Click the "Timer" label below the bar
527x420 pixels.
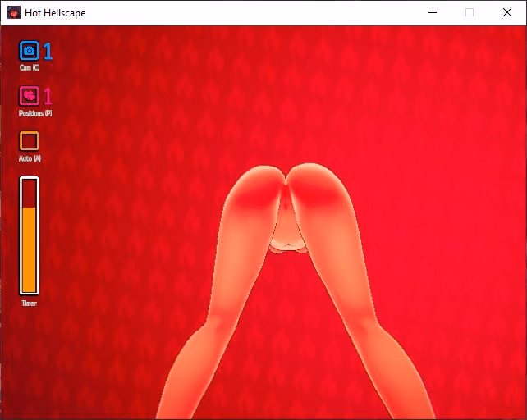[29, 304]
